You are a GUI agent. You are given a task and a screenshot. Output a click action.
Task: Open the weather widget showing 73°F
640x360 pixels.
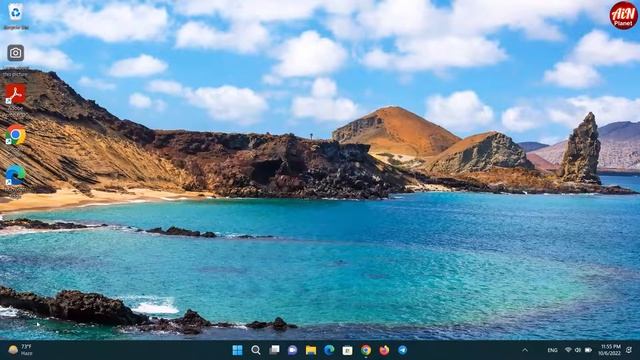pyautogui.click(x=20, y=350)
